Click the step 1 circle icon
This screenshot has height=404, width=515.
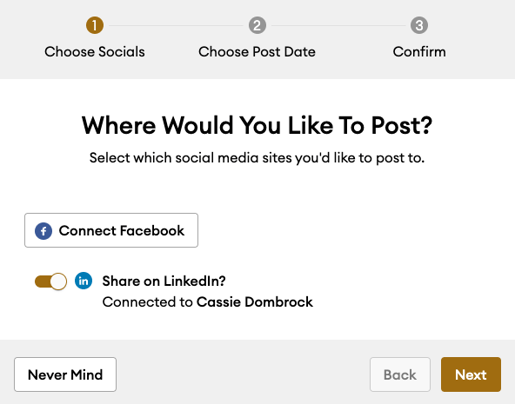point(95,25)
